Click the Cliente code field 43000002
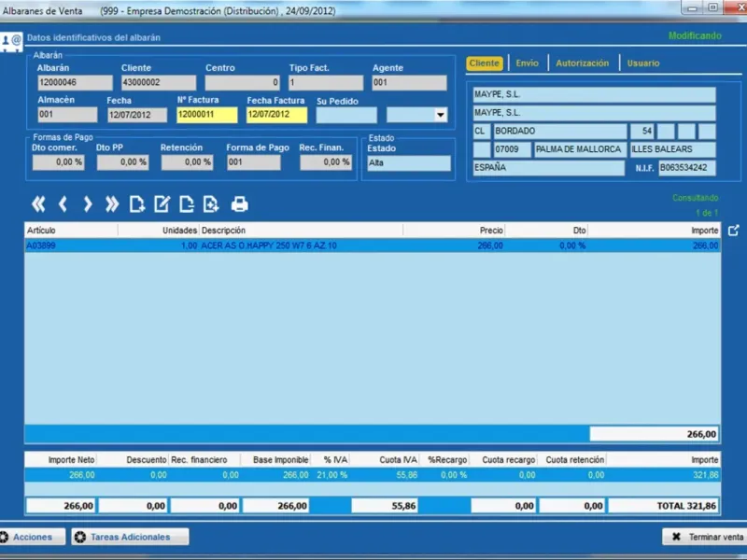Screen dimensions: 747x560 (x=159, y=82)
